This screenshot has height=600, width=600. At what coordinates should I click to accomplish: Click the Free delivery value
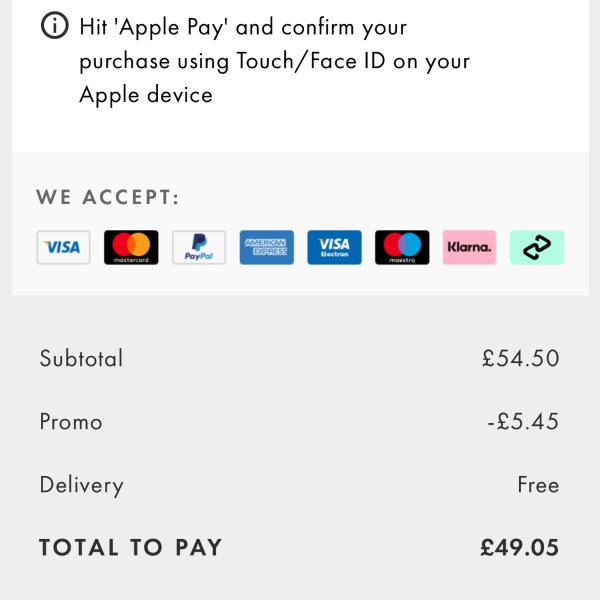tap(538, 485)
